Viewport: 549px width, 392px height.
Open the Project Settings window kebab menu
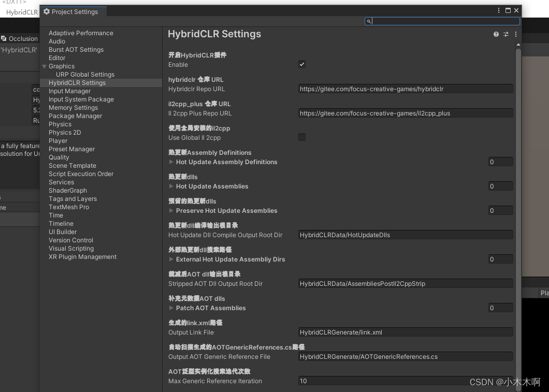pyautogui.click(x=499, y=10)
